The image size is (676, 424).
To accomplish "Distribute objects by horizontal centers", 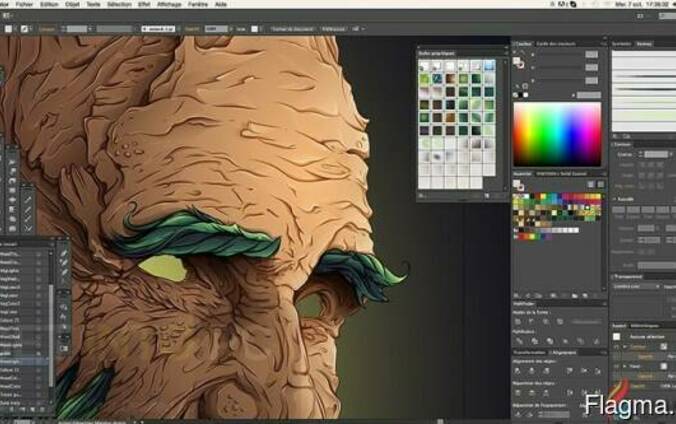I will click(x=584, y=393).
